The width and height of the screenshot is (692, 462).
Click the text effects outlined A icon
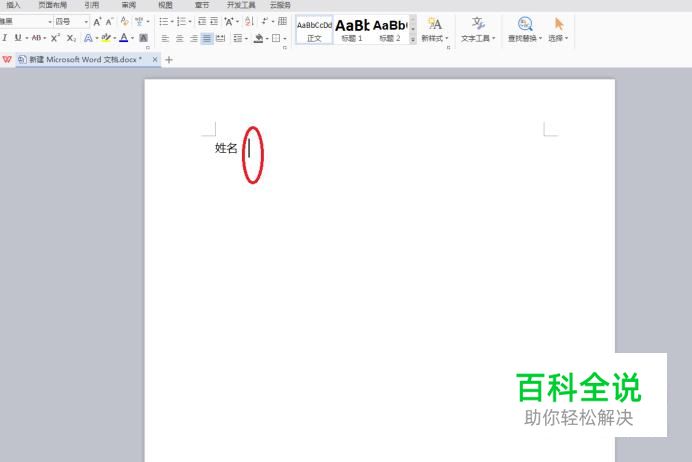(x=88, y=38)
